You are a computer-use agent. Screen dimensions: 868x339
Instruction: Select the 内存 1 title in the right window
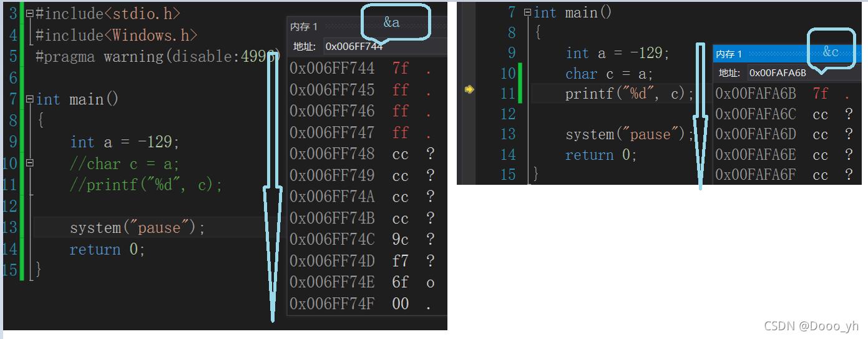(x=729, y=54)
